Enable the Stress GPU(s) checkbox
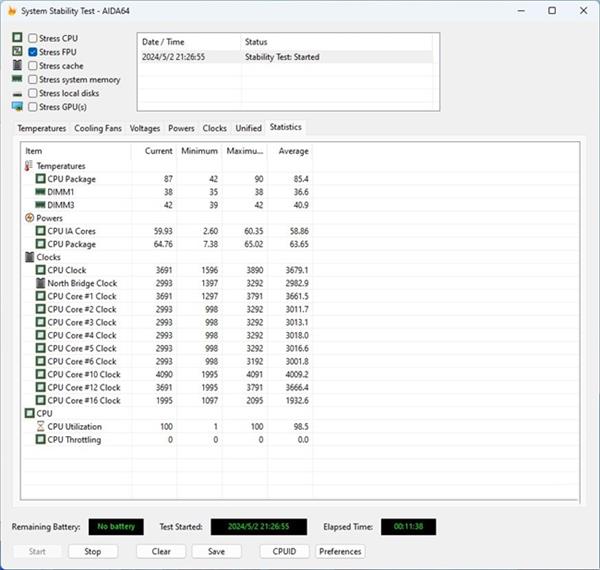 33,107
